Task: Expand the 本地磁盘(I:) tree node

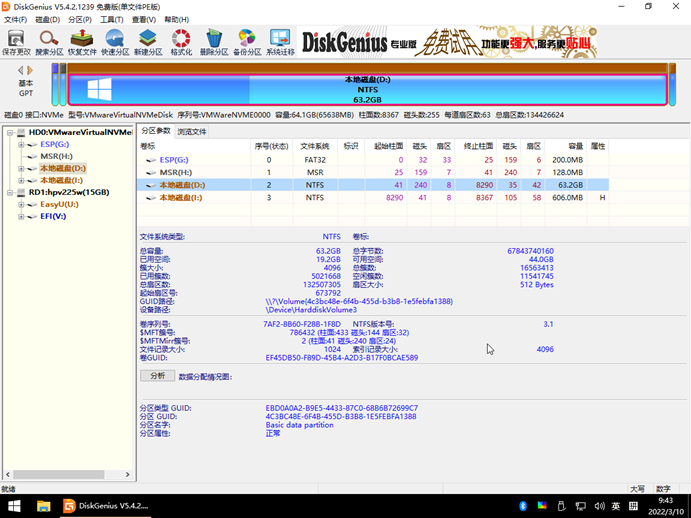Action: pos(21,180)
